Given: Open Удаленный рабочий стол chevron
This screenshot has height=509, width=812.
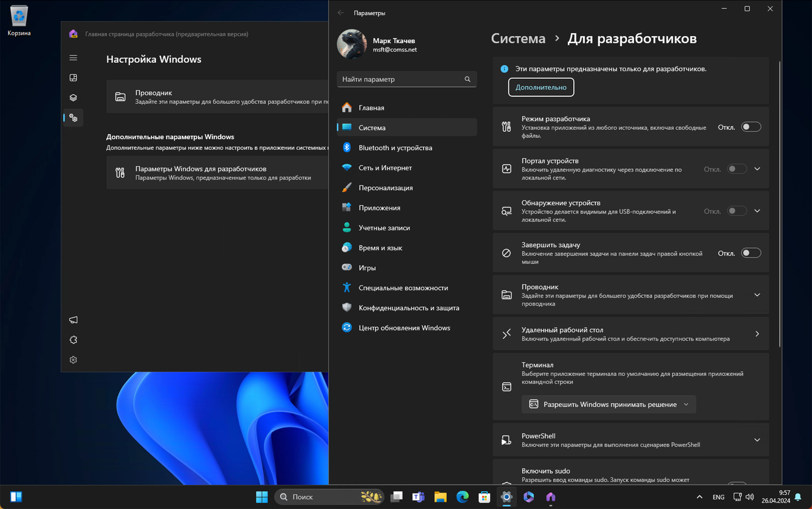Looking at the screenshot, I should coord(757,334).
